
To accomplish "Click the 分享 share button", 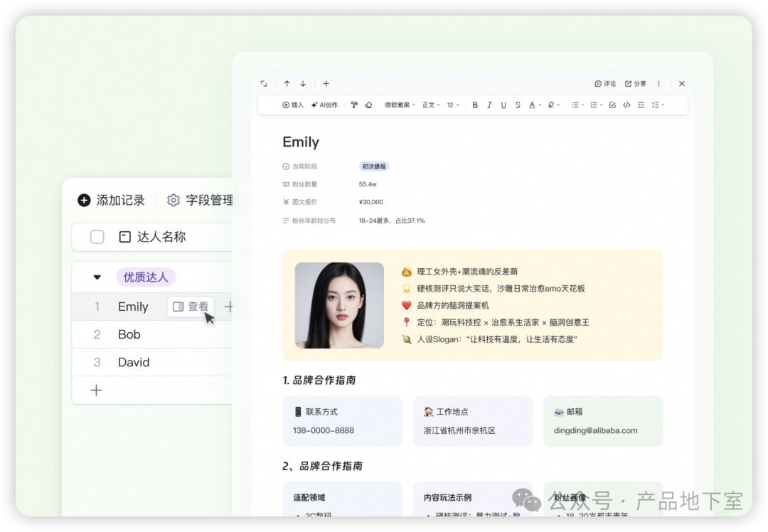I will pos(636,84).
